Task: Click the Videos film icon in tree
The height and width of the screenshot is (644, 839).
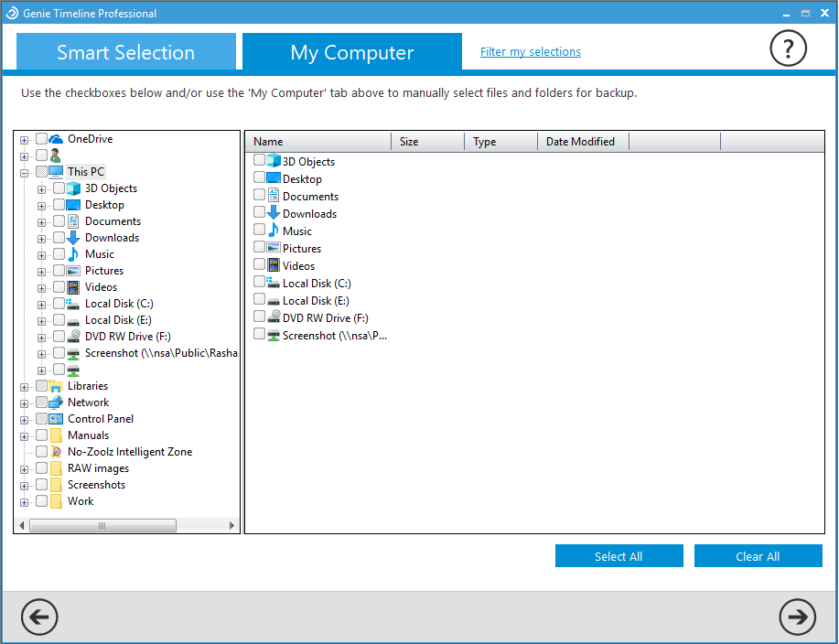Action: (x=73, y=287)
